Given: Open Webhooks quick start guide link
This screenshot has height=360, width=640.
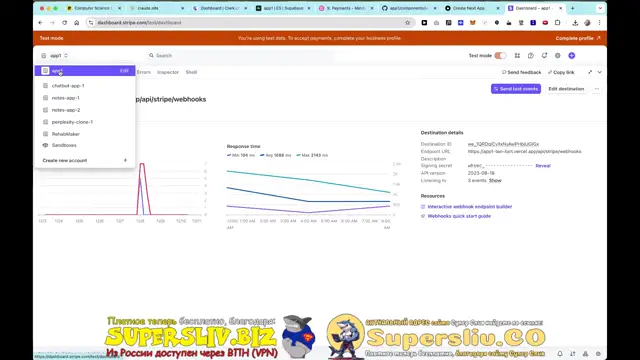Looking at the screenshot, I should (x=459, y=216).
